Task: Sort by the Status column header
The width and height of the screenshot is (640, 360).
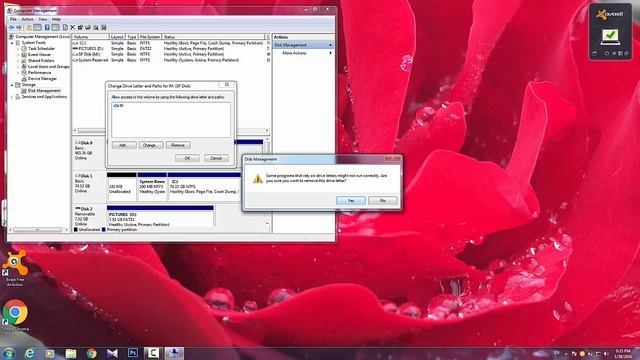Action: pyautogui.click(x=213, y=37)
